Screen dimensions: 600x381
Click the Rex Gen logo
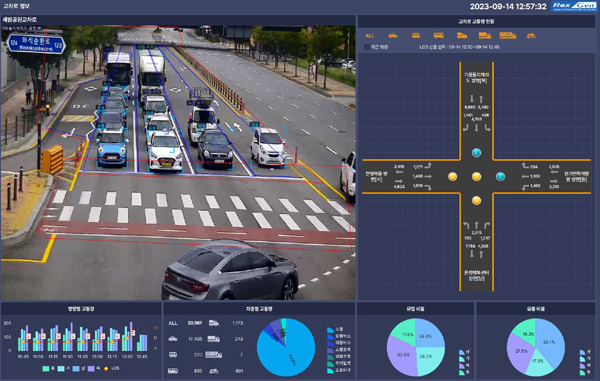574,6
